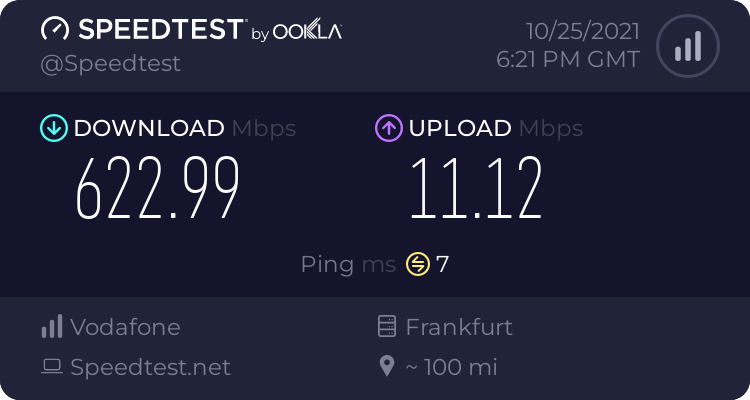Click the Vodafone provider name
Viewport: 750px width, 400px height.
pos(125,327)
